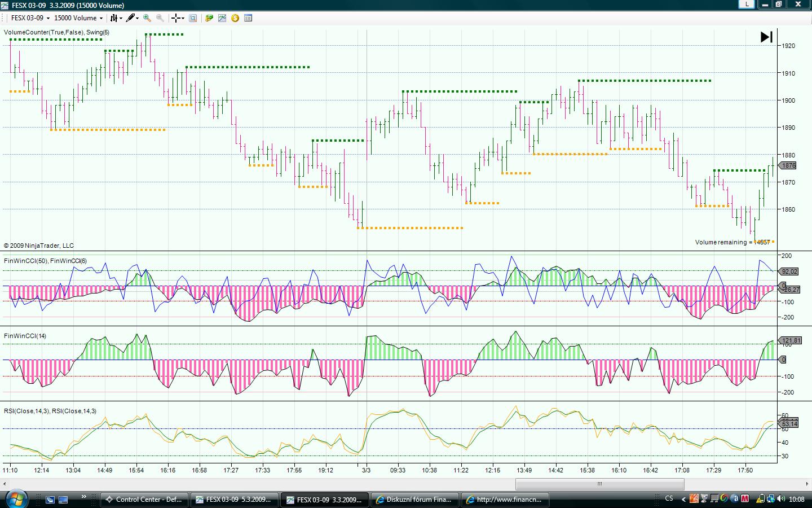Image resolution: width=812 pixels, height=508 pixels.
Task: Switch to Diskuzní fórum Internet Explorer window
Action: [416, 500]
